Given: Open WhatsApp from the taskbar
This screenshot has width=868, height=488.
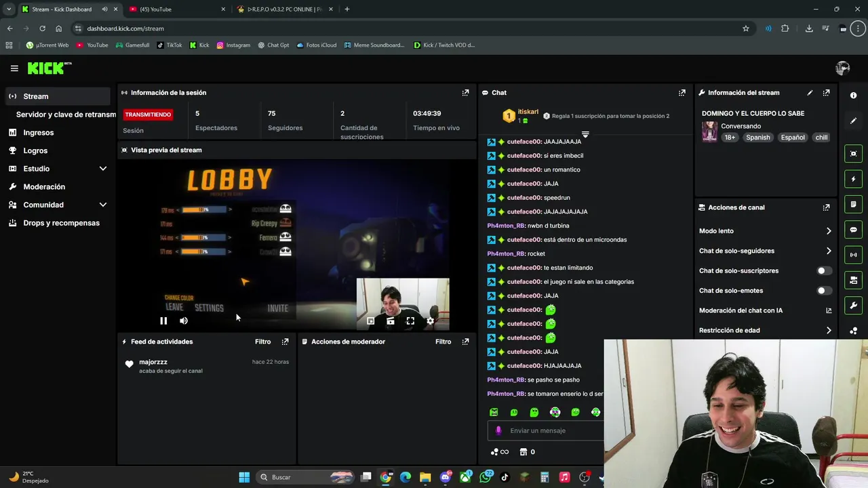Looking at the screenshot, I should click(x=486, y=478).
